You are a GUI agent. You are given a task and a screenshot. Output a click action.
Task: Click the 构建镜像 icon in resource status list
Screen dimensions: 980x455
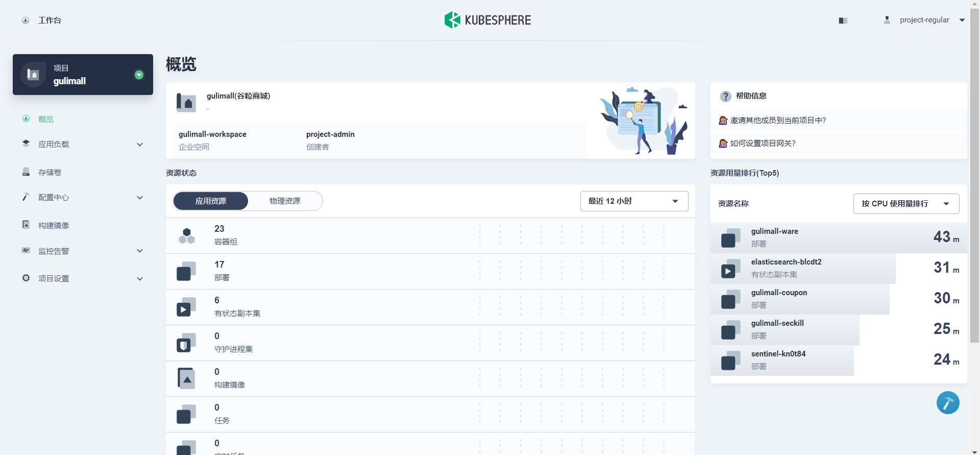(186, 378)
